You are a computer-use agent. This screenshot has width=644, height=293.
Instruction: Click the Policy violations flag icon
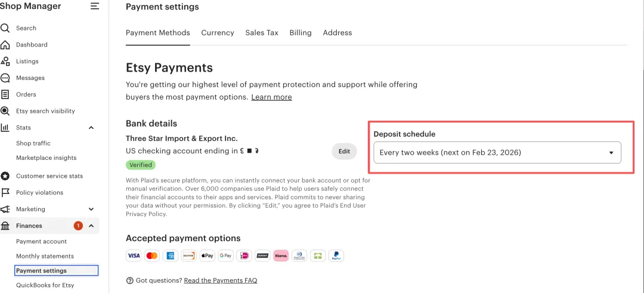[5, 193]
